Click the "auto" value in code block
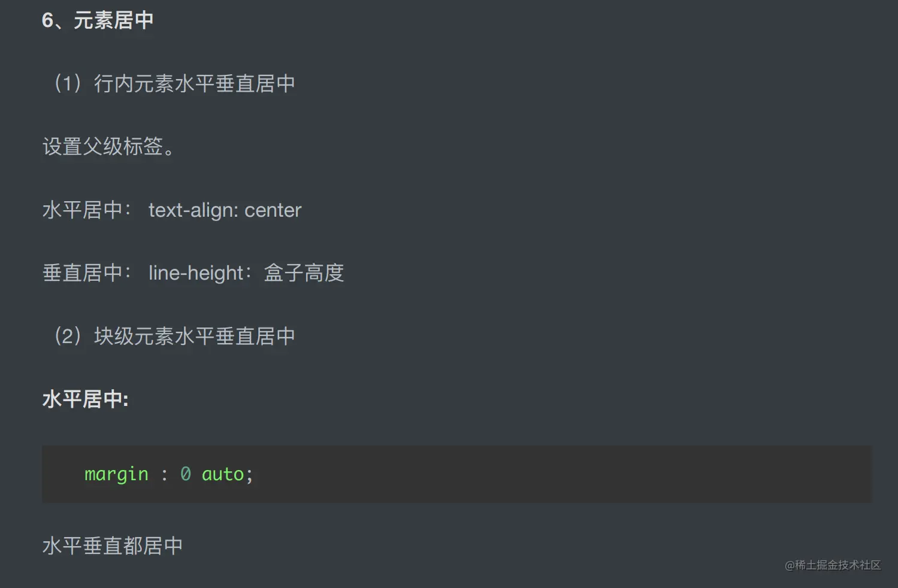 pos(223,474)
